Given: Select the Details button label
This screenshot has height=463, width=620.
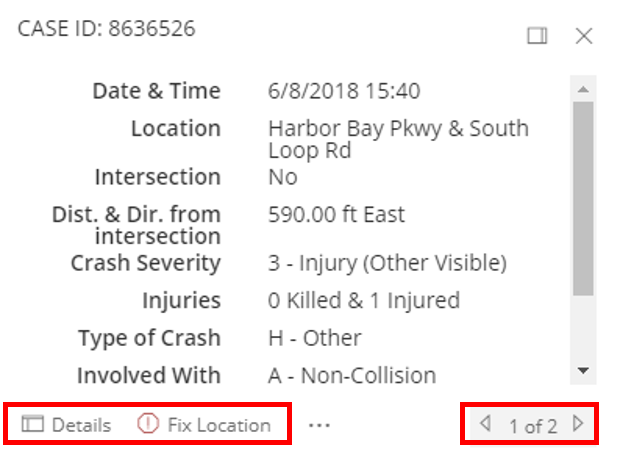Looking at the screenshot, I should pos(81,425).
